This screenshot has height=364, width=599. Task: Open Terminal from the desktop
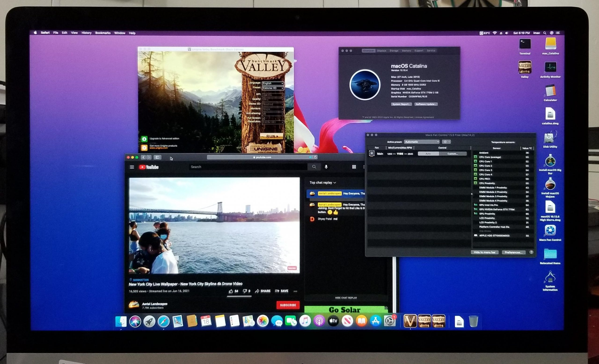tap(525, 47)
